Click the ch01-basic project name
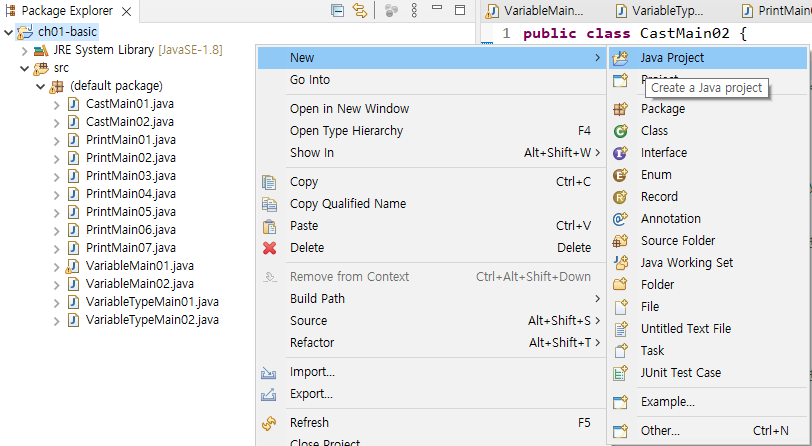The height and width of the screenshot is (446, 812). coord(67,32)
